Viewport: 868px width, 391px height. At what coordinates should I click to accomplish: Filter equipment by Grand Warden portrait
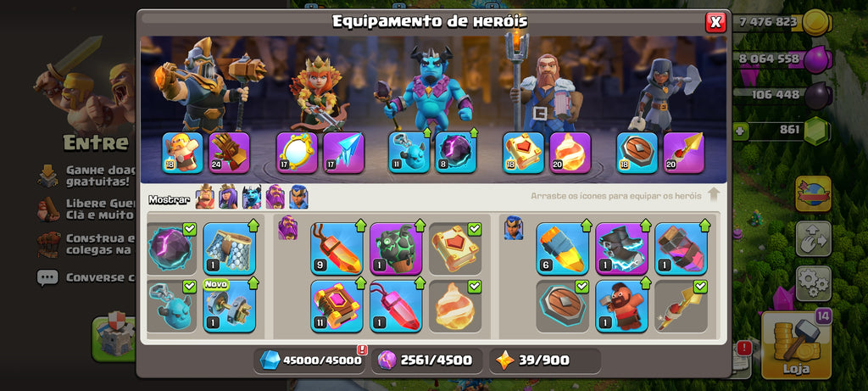tap(275, 197)
